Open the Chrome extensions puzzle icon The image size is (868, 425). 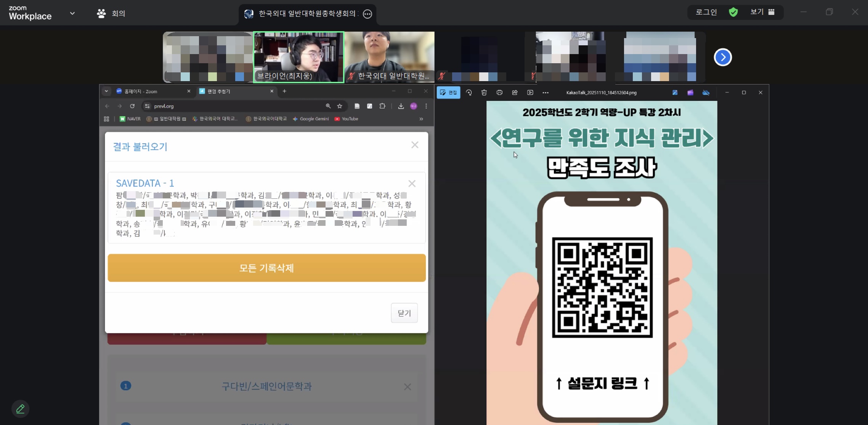[x=382, y=106]
